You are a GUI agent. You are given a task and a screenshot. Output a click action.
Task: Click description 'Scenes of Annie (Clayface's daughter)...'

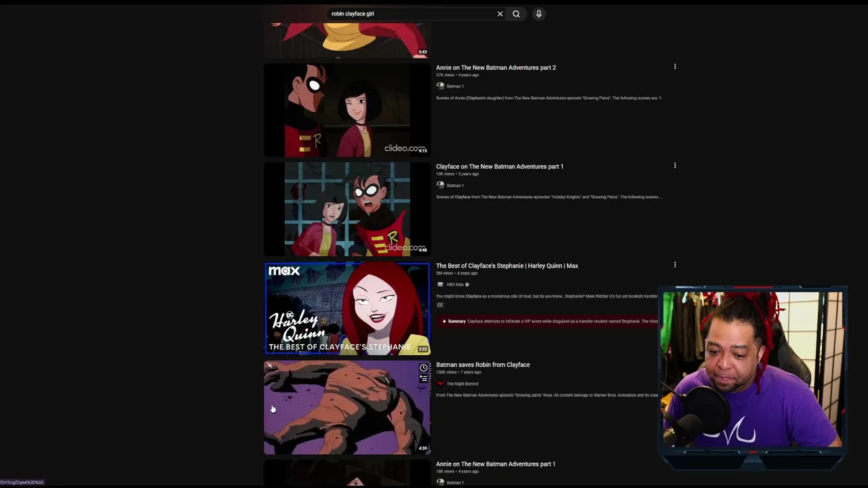pyautogui.click(x=549, y=98)
